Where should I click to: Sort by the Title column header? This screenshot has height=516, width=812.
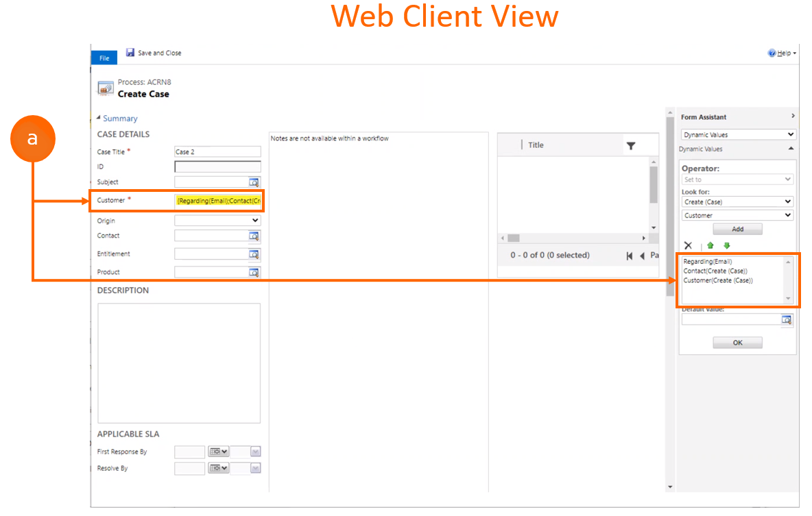point(536,145)
